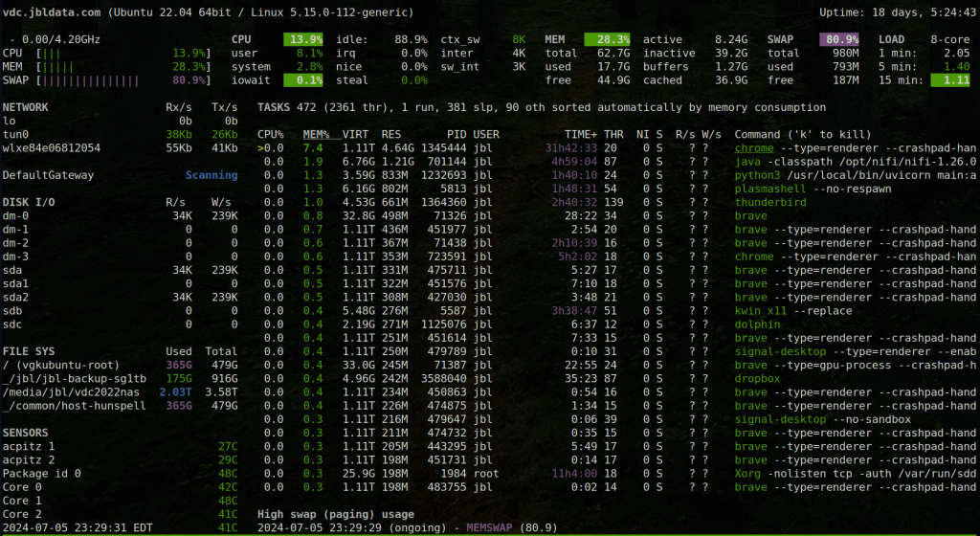
Task: Click the CPU% column header
Action: click(271, 135)
